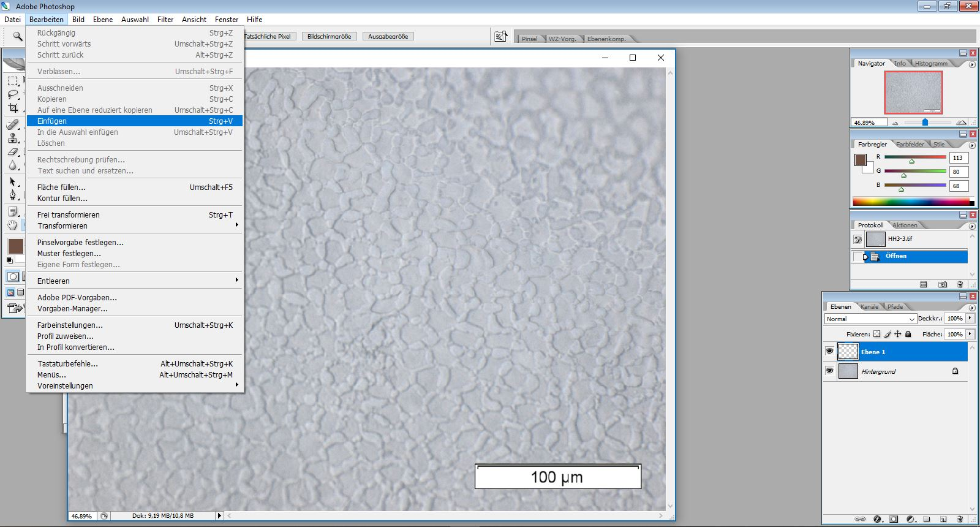Select the Clone Stamp tool
The height and width of the screenshot is (527, 980).
(13, 138)
